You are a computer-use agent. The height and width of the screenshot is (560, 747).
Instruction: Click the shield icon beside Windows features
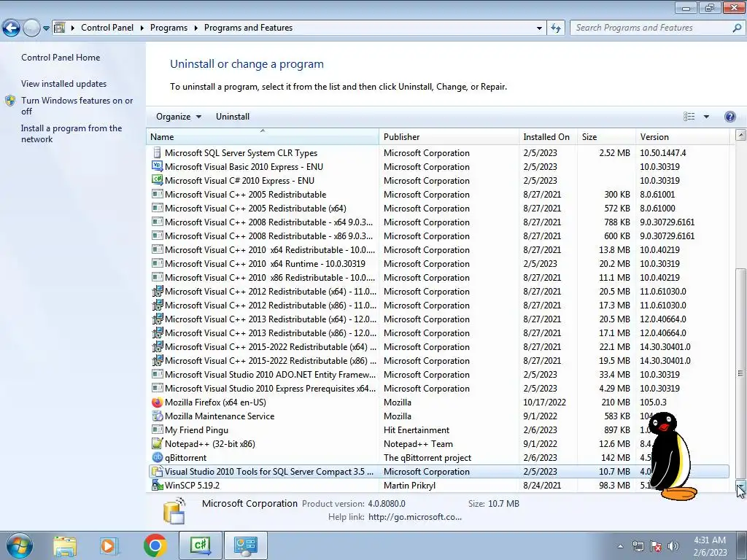10,101
